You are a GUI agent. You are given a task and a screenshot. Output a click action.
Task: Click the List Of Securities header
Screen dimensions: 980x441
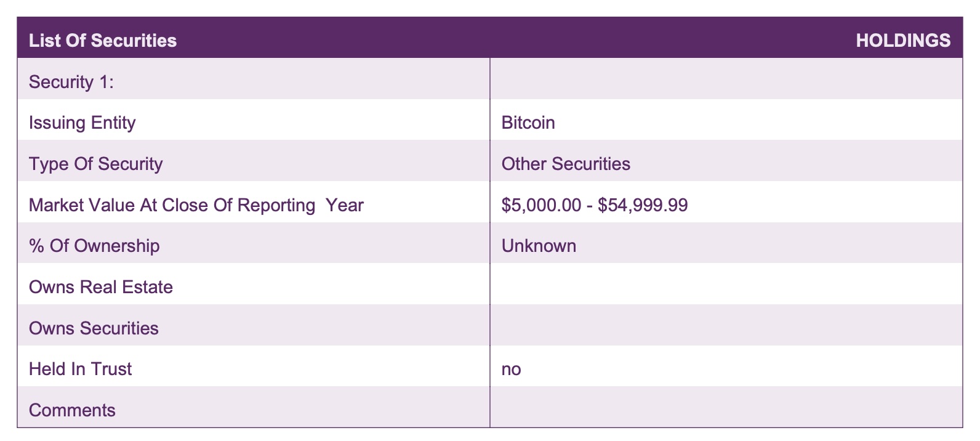pyautogui.click(x=103, y=41)
